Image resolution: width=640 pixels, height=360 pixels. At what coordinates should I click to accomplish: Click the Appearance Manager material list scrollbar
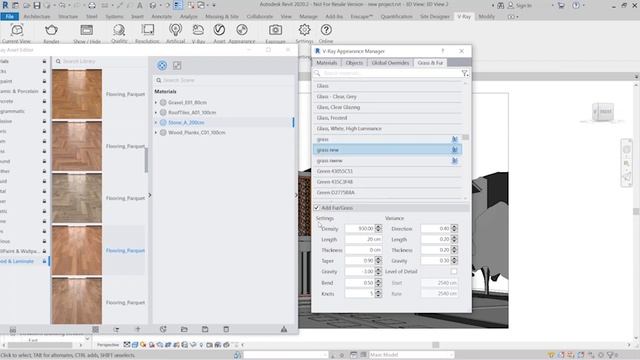[x=465, y=138]
